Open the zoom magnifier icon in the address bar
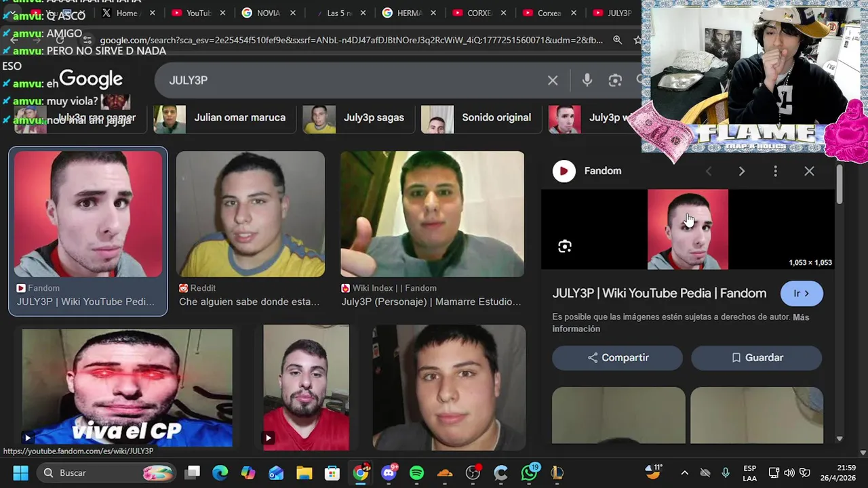 [617, 40]
